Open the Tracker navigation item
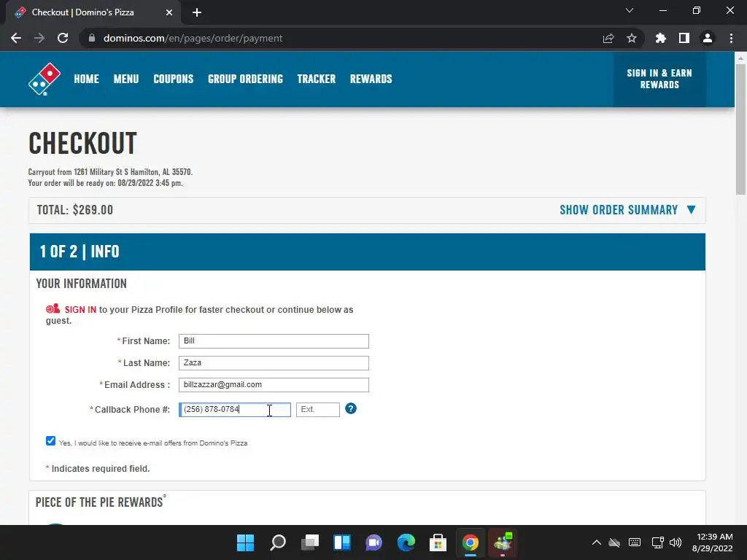This screenshot has height=560, width=747. [317, 79]
